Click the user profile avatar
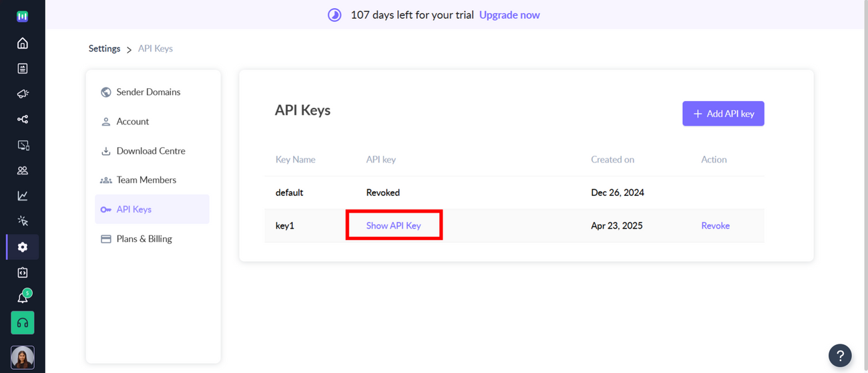This screenshot has width=868, height=373. click(22, 357)
